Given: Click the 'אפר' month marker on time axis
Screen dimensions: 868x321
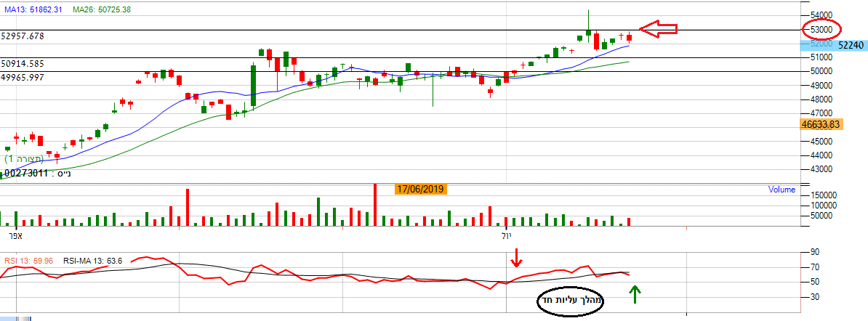Looking at the screenshot, I should tap(15, 236).
